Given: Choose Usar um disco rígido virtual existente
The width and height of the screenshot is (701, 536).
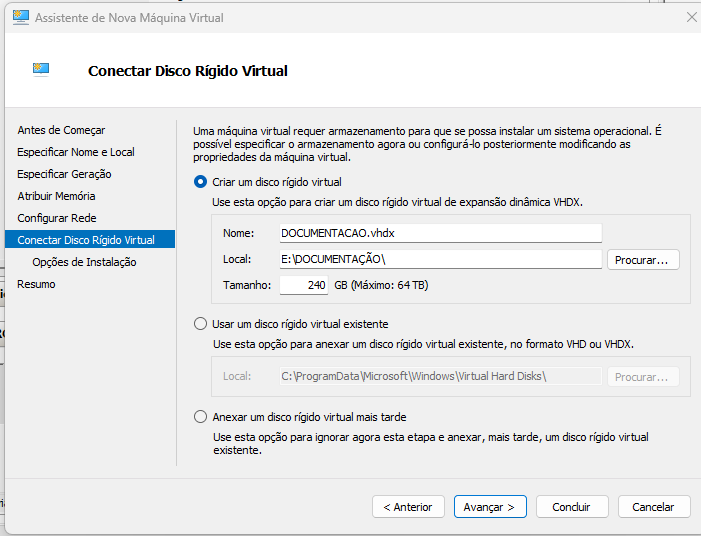Looking at the screenshot, I should pyautogui.click(x=200, y=324).
